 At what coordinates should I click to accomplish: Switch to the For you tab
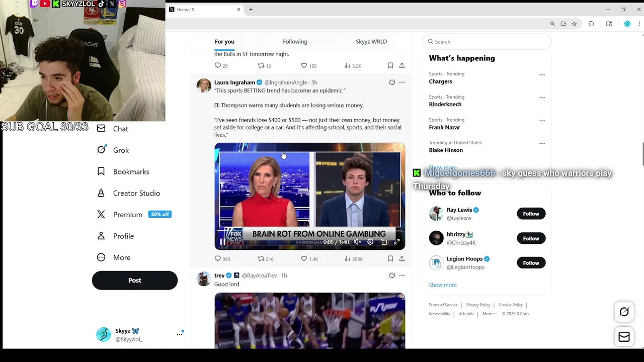tap(224, 42)
